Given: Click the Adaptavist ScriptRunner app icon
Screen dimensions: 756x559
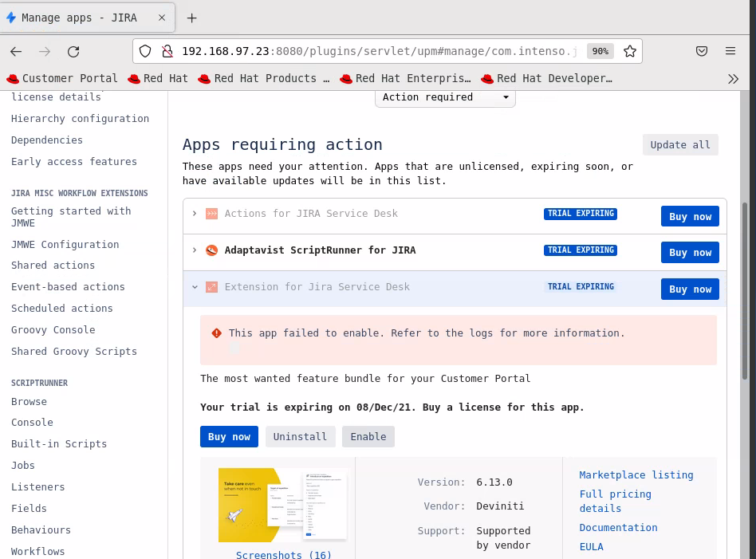Looking at the screenshot, I should (x=211, y=250).
